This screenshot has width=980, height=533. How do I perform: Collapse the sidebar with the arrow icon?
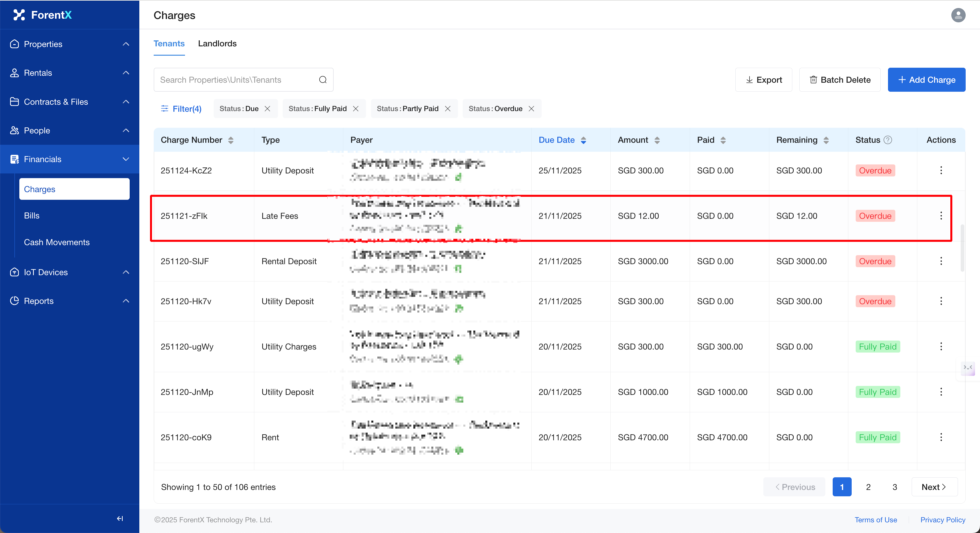120,519
